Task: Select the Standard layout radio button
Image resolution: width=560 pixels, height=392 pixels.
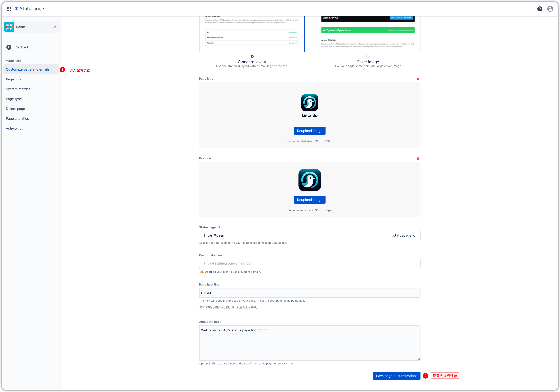Action: tap(252, 56)
